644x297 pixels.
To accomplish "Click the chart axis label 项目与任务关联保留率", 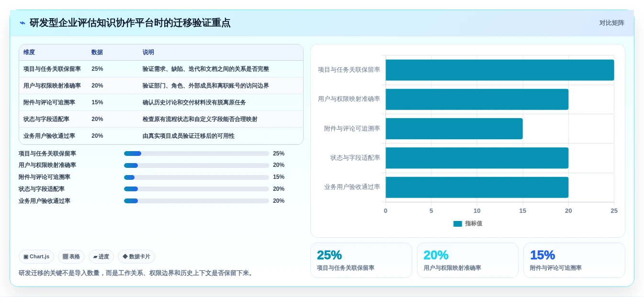I will tap(349, 70).
